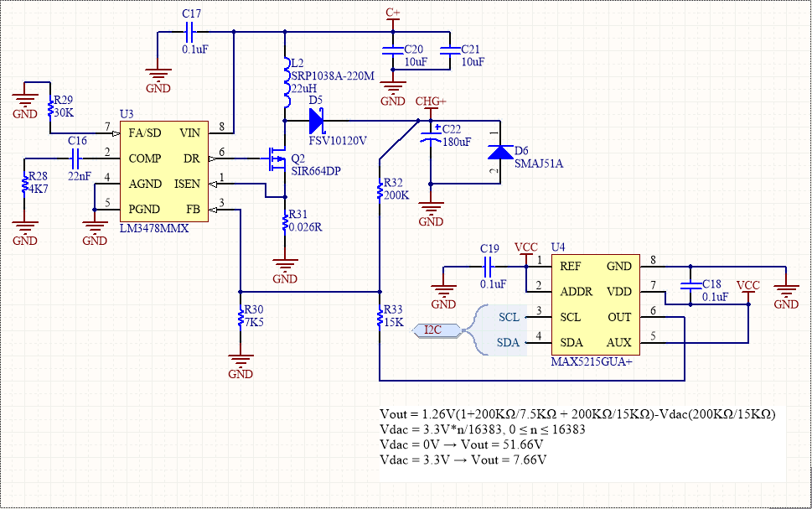This screenshot has width=812, height=509.
Task: Click the C+ power port label
Action: point(392,13)
